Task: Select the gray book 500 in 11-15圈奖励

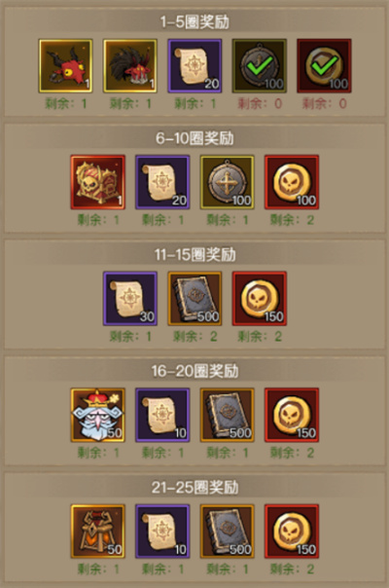Action: [194, 299]
